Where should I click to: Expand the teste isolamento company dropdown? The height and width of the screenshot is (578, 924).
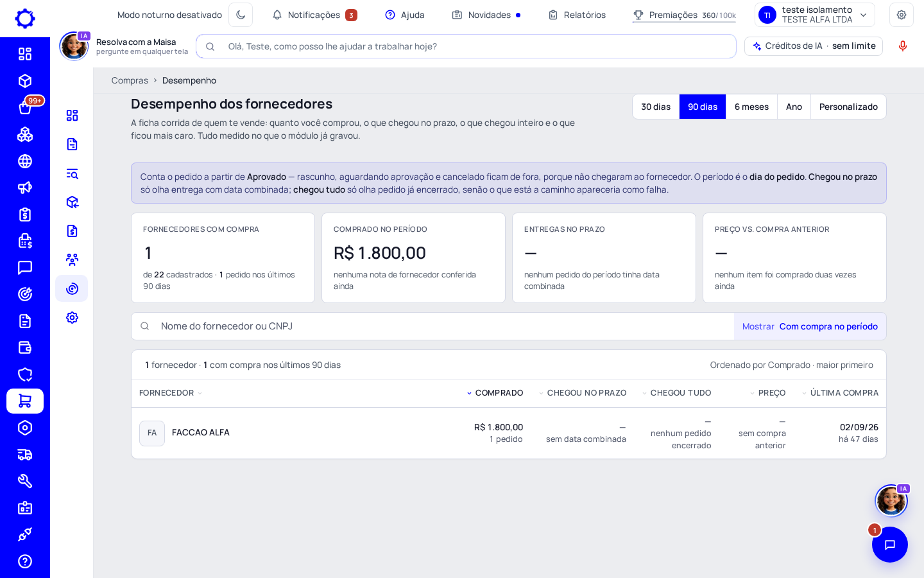(815, 15)
